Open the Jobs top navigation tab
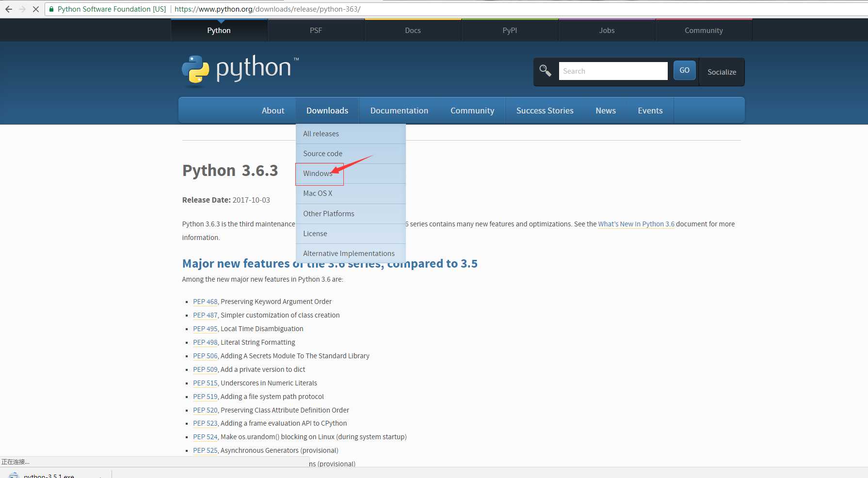Image resolution: width=868 pixels, height=478 pixels. pos(607,30)
